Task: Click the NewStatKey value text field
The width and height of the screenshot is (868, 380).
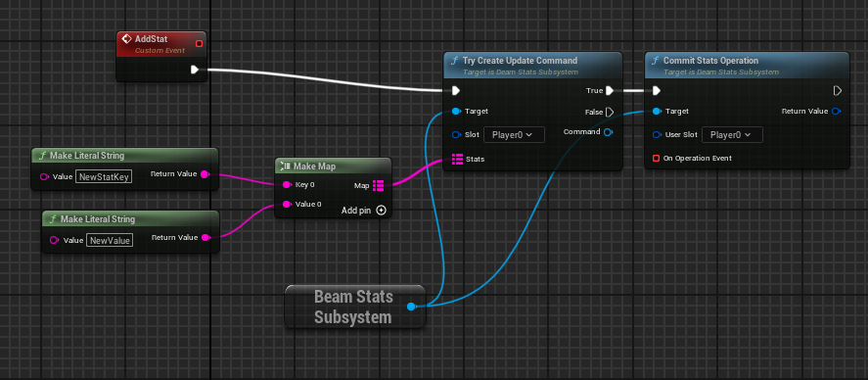Action: point(104,177)
